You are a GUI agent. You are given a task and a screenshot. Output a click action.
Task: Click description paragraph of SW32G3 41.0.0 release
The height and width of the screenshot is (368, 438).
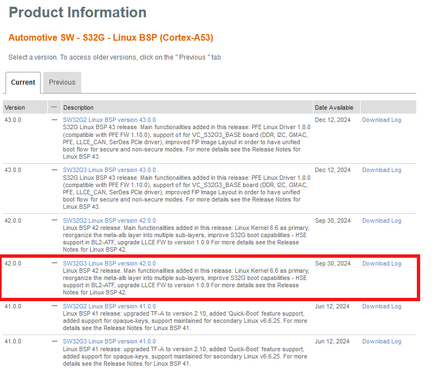185,356
